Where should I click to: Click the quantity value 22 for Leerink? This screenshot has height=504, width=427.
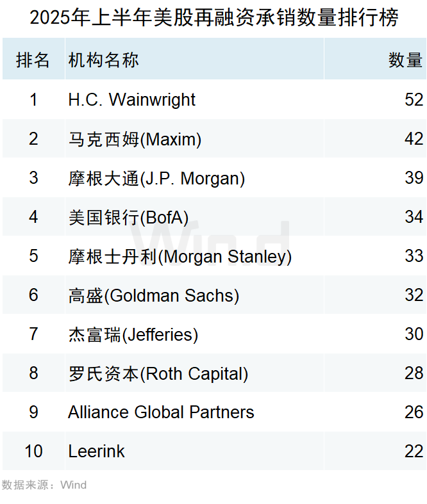click(414, 451)
